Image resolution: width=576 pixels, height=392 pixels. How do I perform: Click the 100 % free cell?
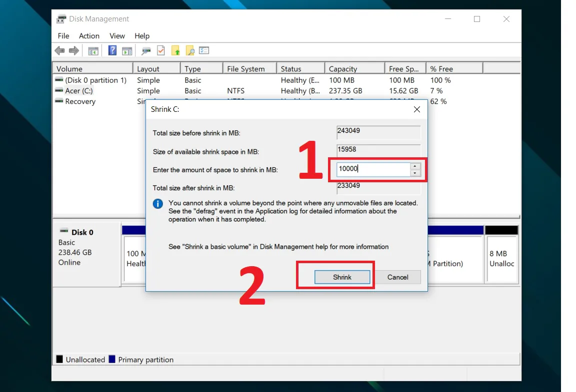[x=440, y=80]
